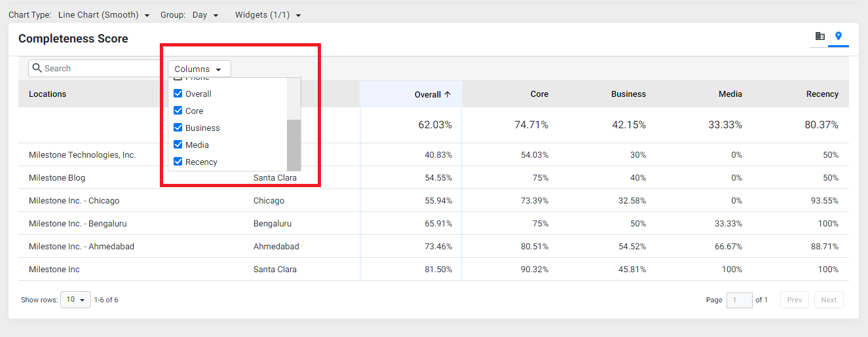This screenshot has height=337, width=868.
Task: Click the columns list scrollbar thumb
Action: [x=294, y=145]
